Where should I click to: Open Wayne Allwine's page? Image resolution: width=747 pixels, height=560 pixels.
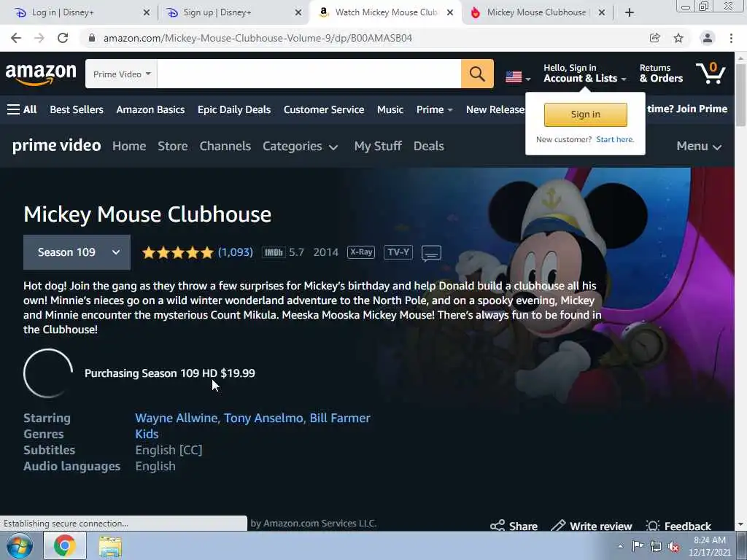click(x=177, y=418)
